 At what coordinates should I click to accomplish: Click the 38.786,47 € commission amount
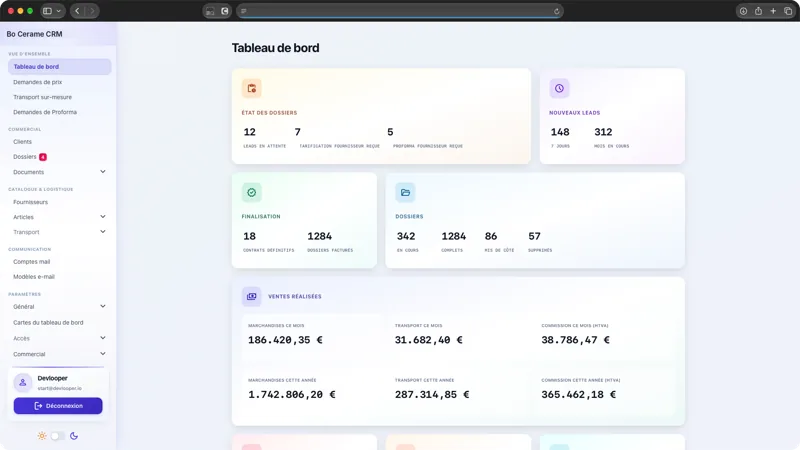tap(576, 340)
